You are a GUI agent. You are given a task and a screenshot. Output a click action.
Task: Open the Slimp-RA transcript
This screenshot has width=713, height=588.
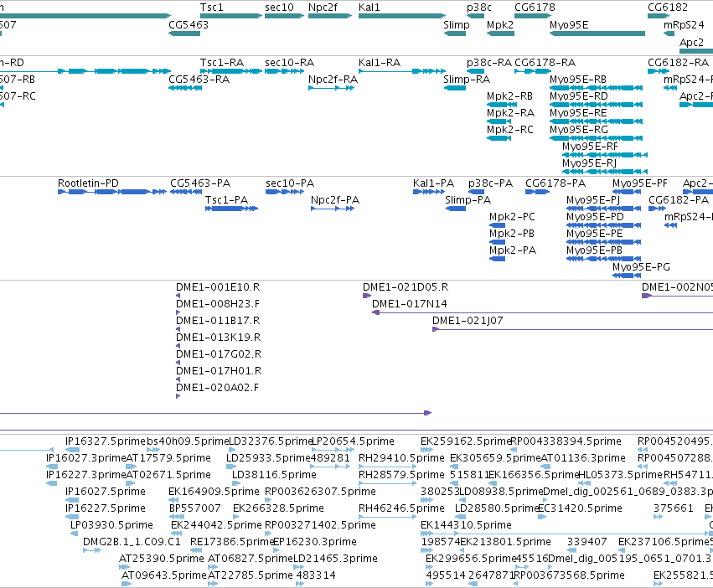[x=455, y=88]
